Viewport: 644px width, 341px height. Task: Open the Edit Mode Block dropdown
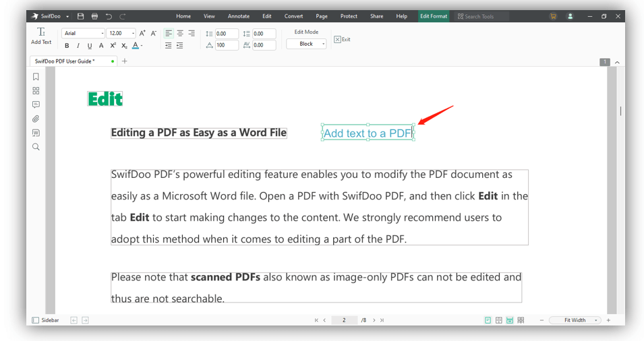pyautogui.click(x=306, y=44)
